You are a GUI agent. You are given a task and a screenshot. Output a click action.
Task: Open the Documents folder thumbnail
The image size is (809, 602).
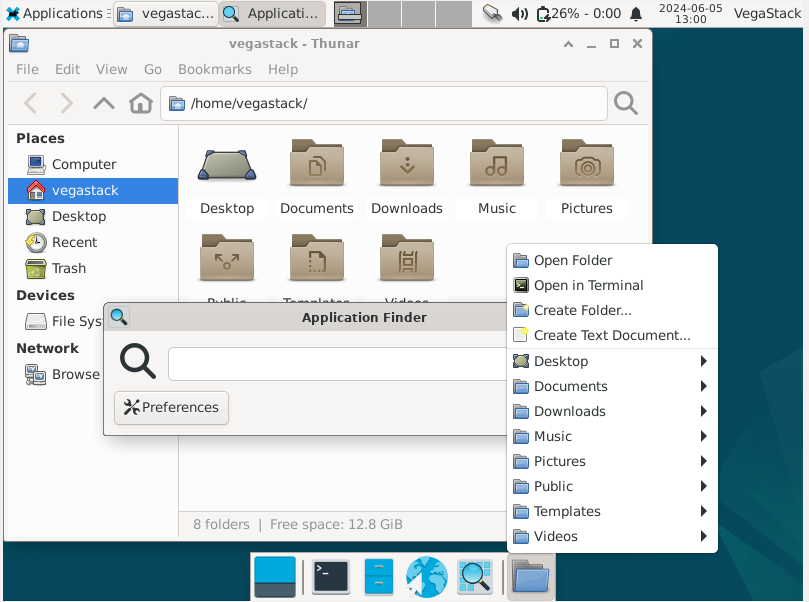click(x=316, y=163)
